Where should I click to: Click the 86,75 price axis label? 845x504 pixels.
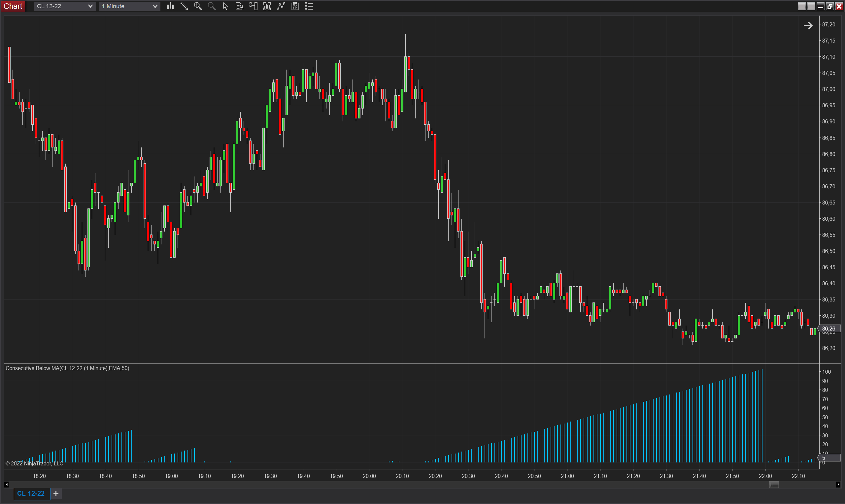point(828,170)
